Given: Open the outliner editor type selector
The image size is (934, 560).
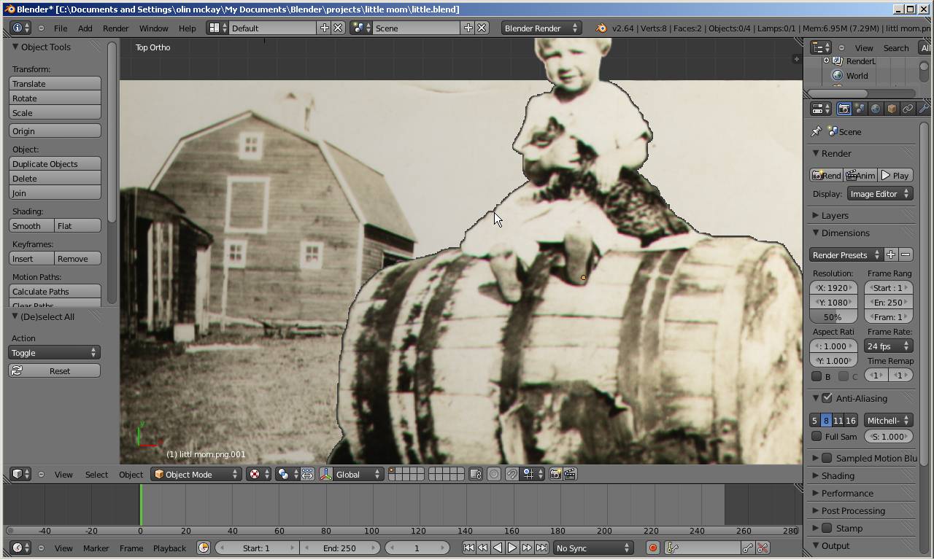Looking at the screenshot, I should (820, 47).
